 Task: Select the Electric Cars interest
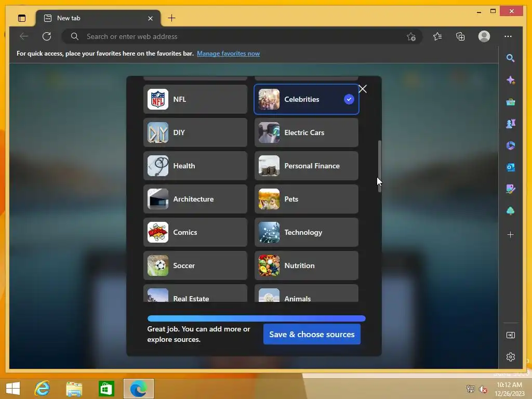[x=307, y=132]
